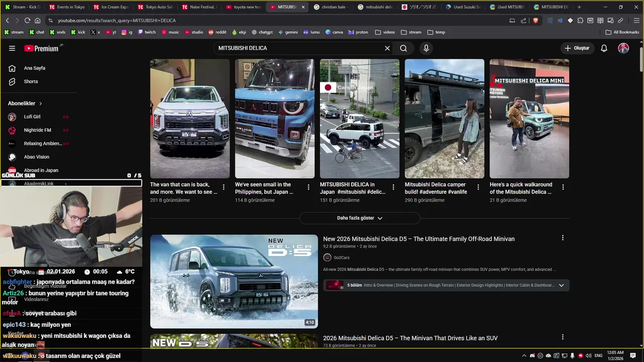Open options for 'The van that can' short
This screenshot has height=362, width=644.
tap(224, 187)
